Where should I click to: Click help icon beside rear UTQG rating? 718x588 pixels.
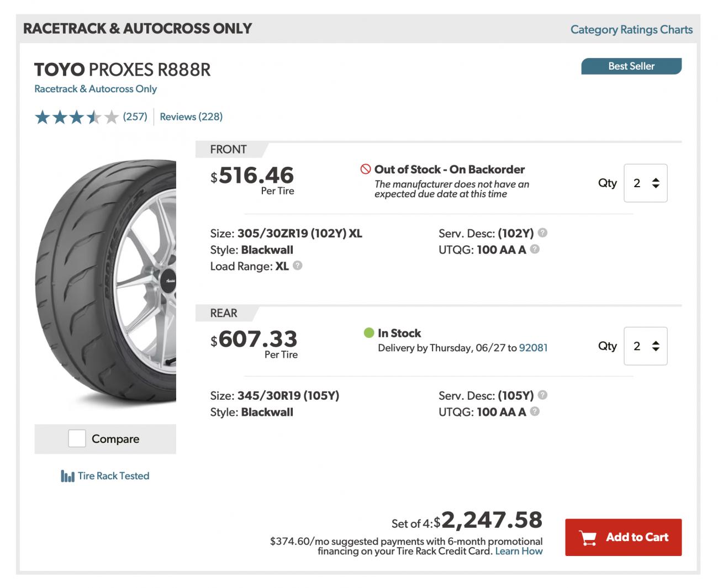point(535,411)
